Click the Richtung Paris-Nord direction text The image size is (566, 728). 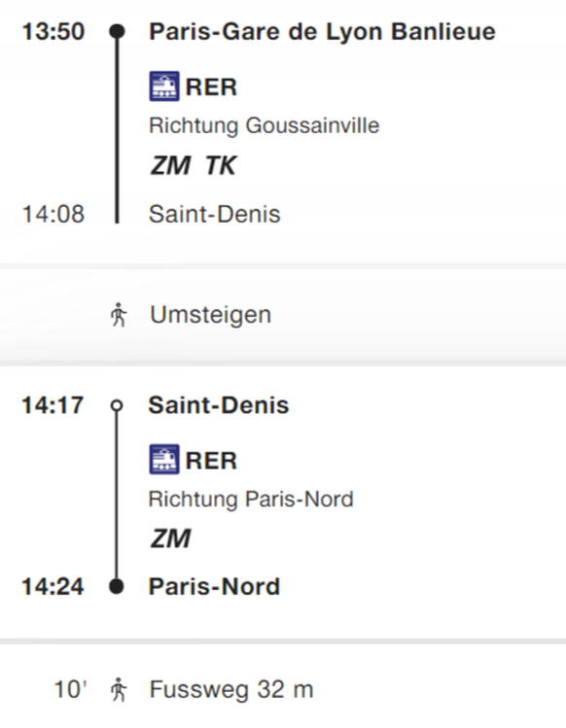coord(251,500)
